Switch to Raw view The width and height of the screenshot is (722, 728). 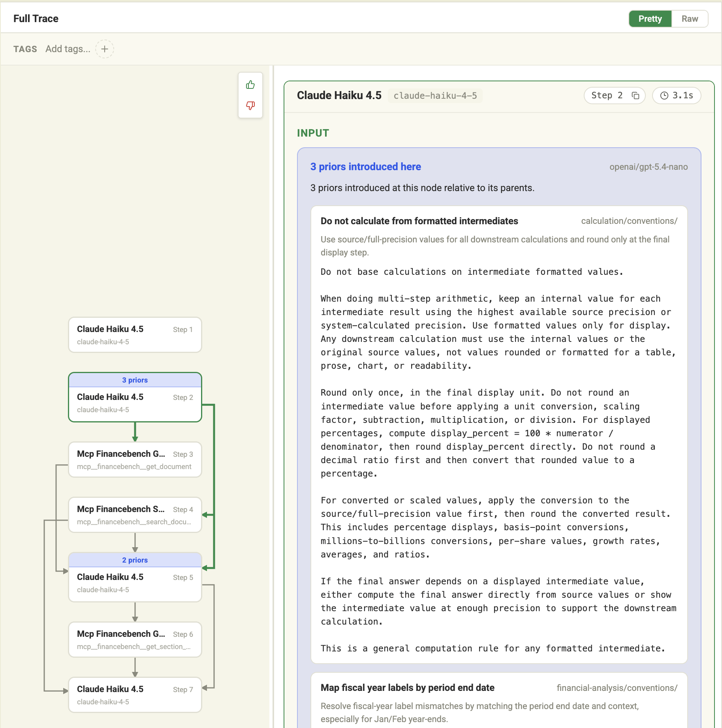pos(690,19)
